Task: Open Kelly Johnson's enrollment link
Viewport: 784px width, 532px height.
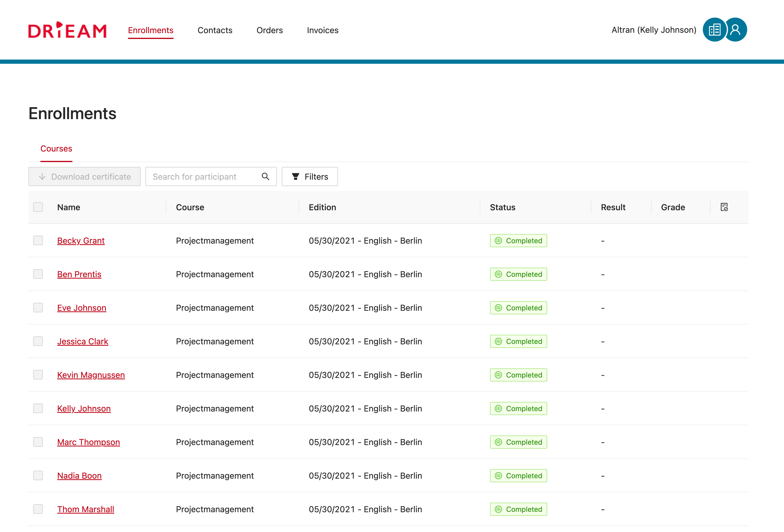Action: coord(84,409)
